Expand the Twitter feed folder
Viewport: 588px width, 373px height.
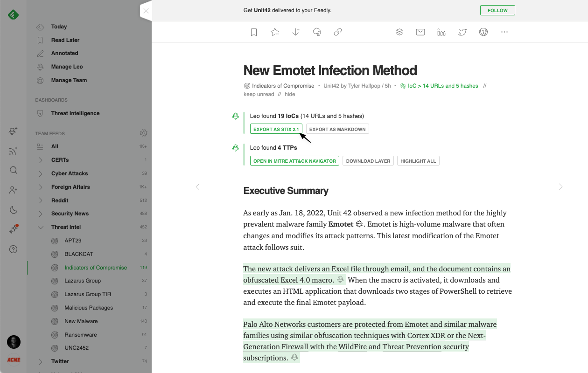[41, 361]
